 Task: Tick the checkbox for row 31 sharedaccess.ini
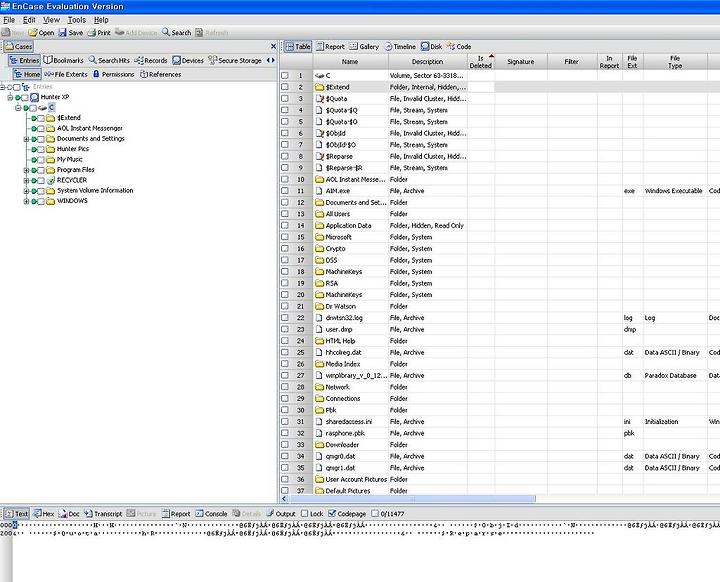click(x=285, y=421)
